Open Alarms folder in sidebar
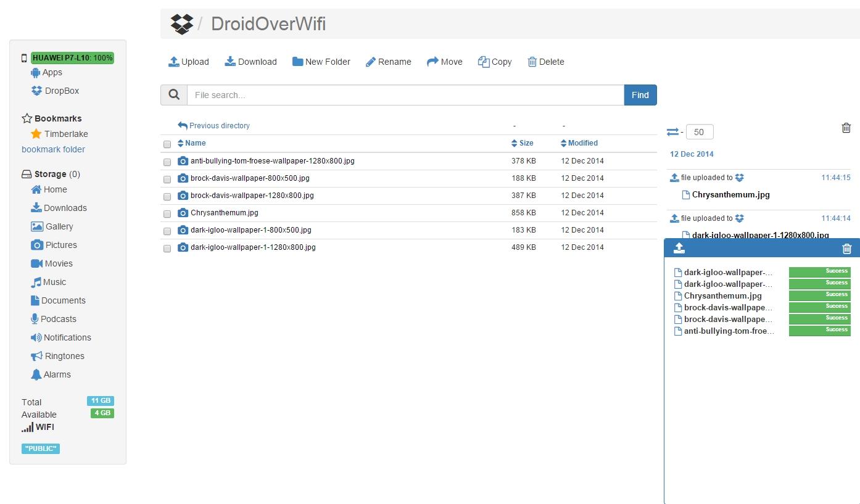Image resolution: width=860 pixels, height=504 pixels. (x=51, y=374)
